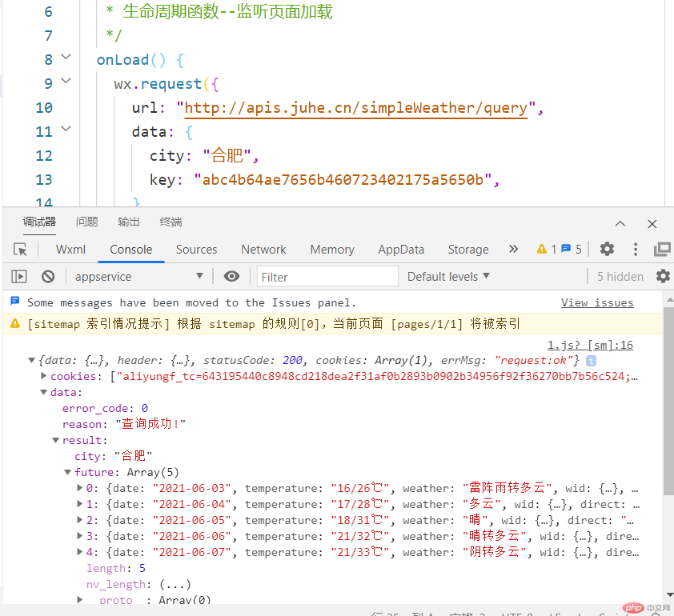
Task: Click the undock panel icon
Action: (663, 249)
